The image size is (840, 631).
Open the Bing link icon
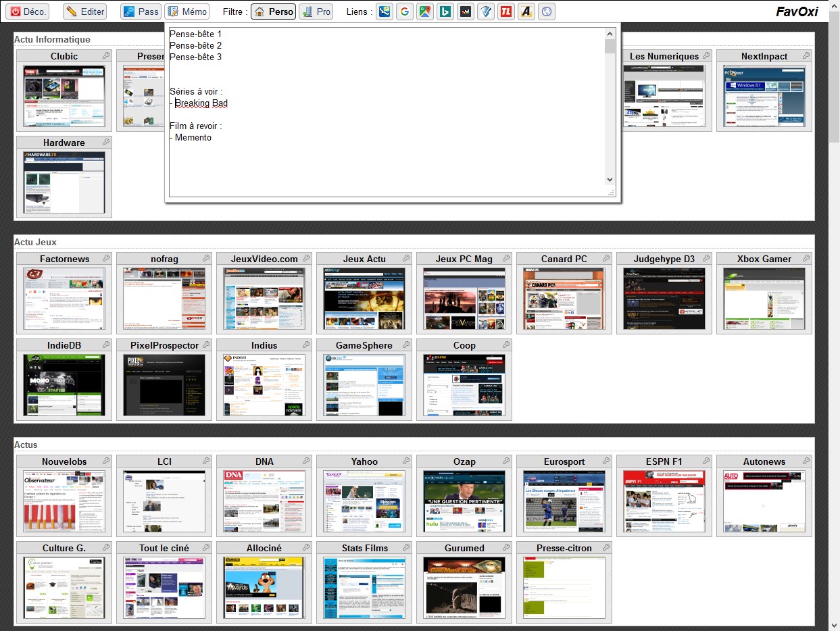pyautogui.click(x=445, y=11)
